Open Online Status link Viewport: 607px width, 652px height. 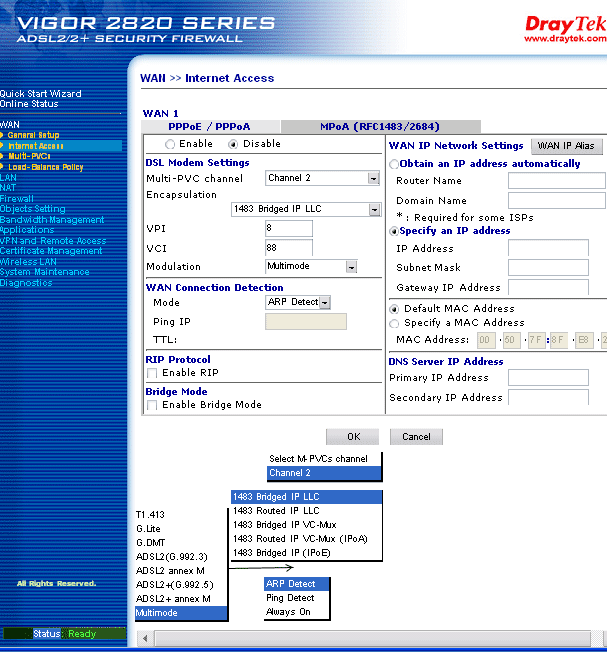coord(29,104)
